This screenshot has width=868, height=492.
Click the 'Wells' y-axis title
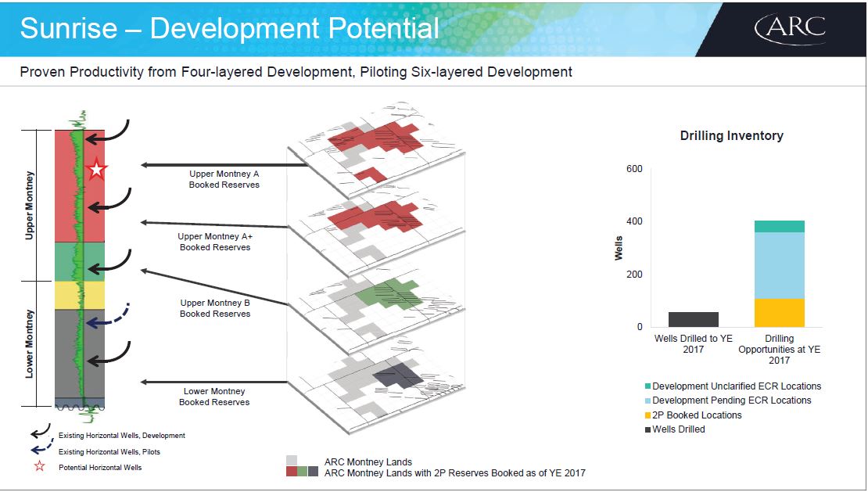(619, 248)
